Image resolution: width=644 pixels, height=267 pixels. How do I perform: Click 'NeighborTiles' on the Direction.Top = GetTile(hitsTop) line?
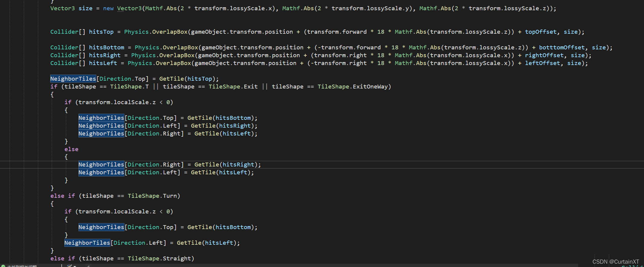click(73, 79)
